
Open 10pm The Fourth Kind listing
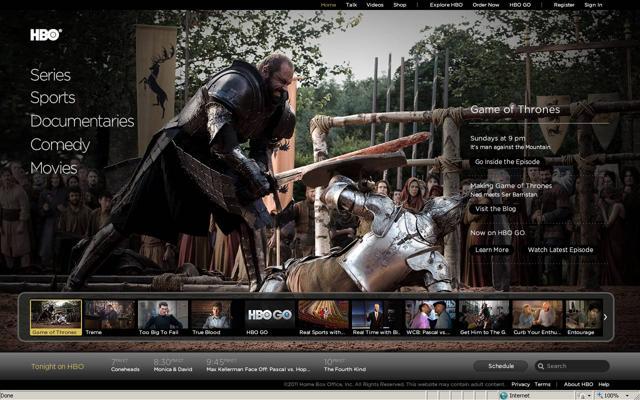tap(344, 365)
